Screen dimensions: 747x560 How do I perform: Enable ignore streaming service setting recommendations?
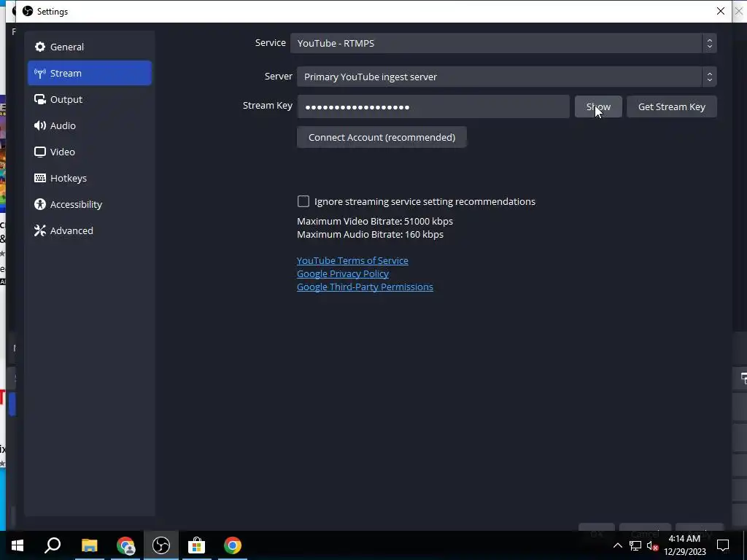(x=303, y=201)
